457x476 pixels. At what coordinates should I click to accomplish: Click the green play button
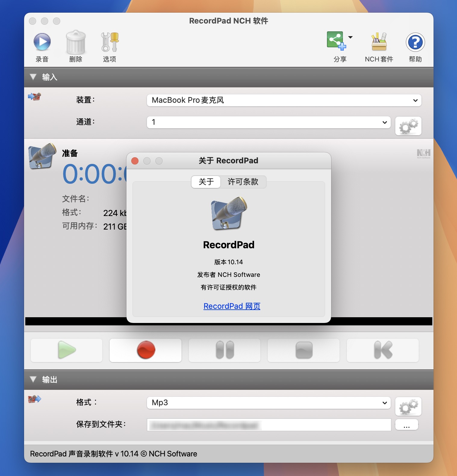(x=67, y=350)
